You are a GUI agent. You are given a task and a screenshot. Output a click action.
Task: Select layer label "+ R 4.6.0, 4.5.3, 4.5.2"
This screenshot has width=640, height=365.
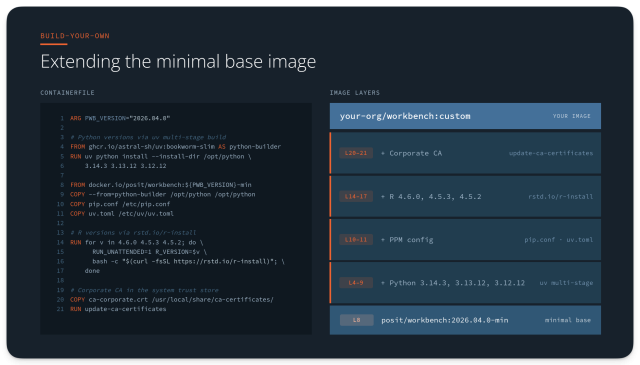coord(431,197)
